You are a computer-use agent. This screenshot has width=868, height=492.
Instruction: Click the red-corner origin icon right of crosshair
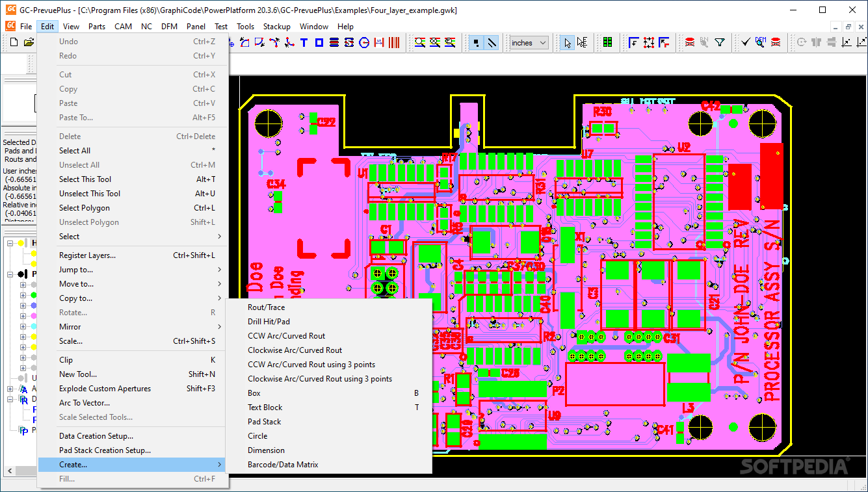[x=664, y=42]
